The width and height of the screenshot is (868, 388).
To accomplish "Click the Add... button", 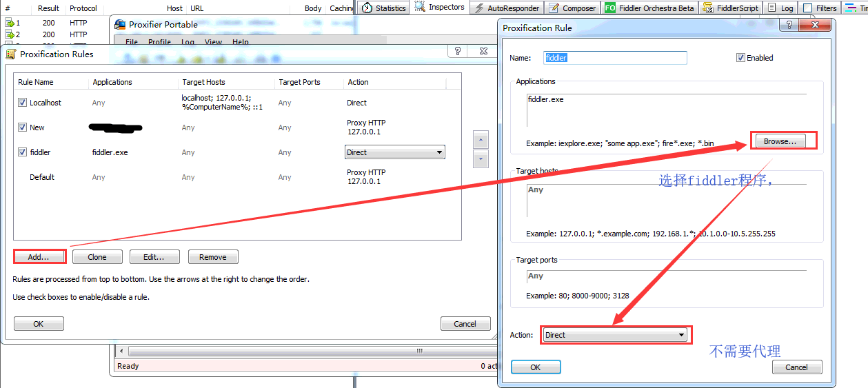I will point(39,257).
